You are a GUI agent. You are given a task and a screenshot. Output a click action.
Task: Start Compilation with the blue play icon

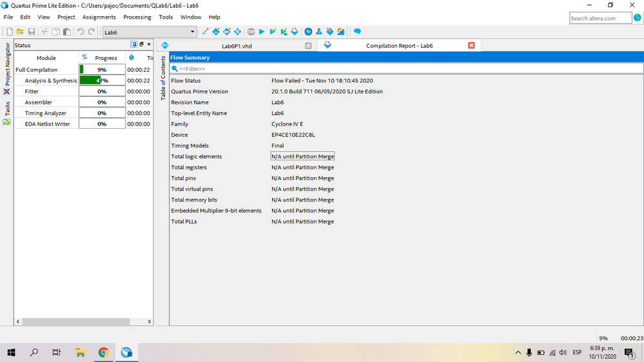coord(262,32)
